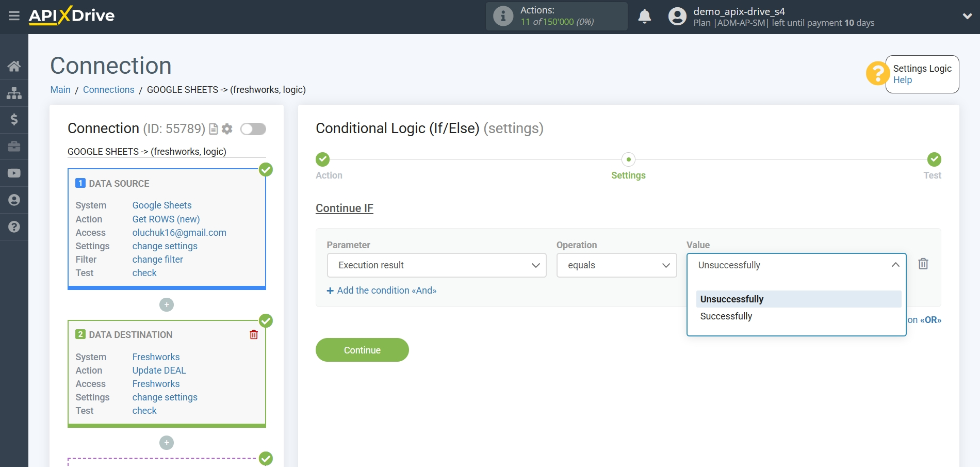
Task: Open Get ROWS (new) action link
Action: 166,219
